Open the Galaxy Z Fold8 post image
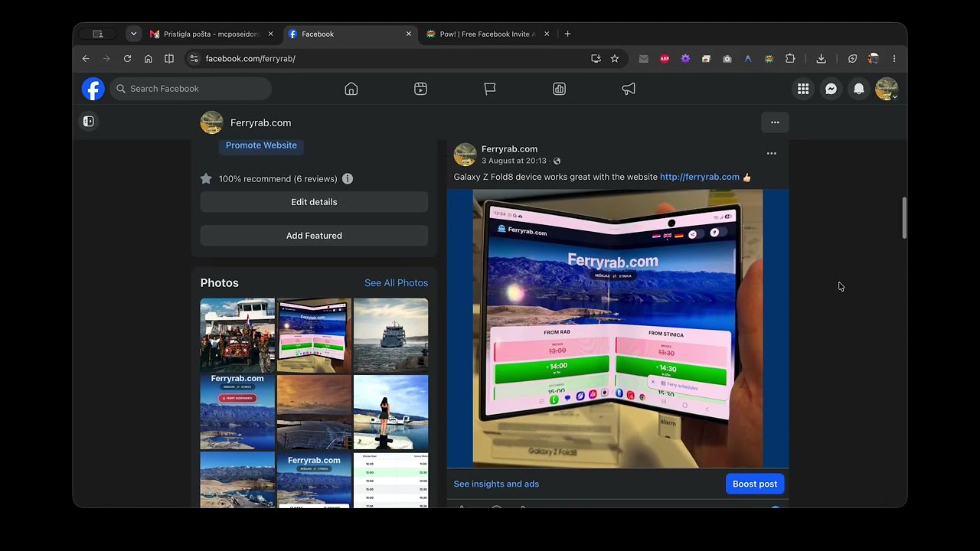 (x=618, y=329)
